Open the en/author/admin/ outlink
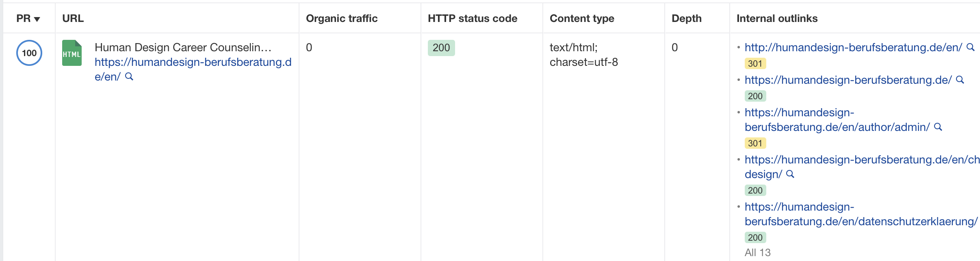The width and height of the screenshot is (980, 261). click(837, 120)
